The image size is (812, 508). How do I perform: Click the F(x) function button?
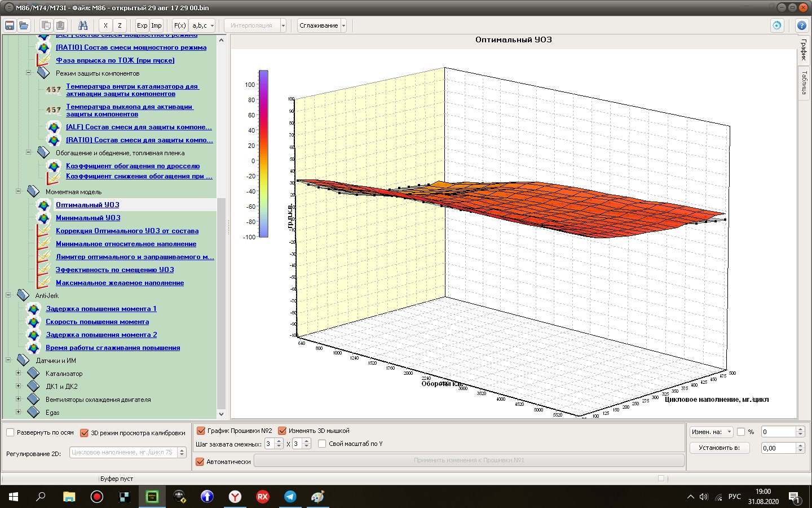[x=180, y=25]
